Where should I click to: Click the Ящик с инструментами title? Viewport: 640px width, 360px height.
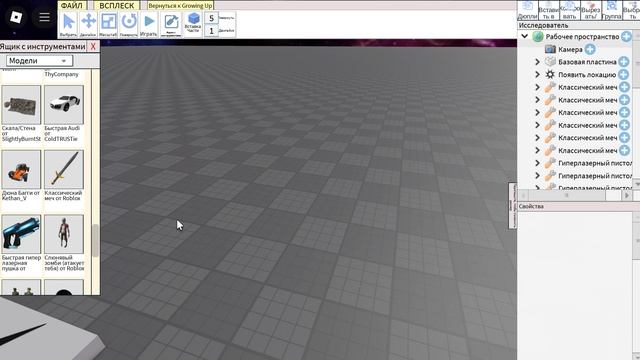(42, 47)
